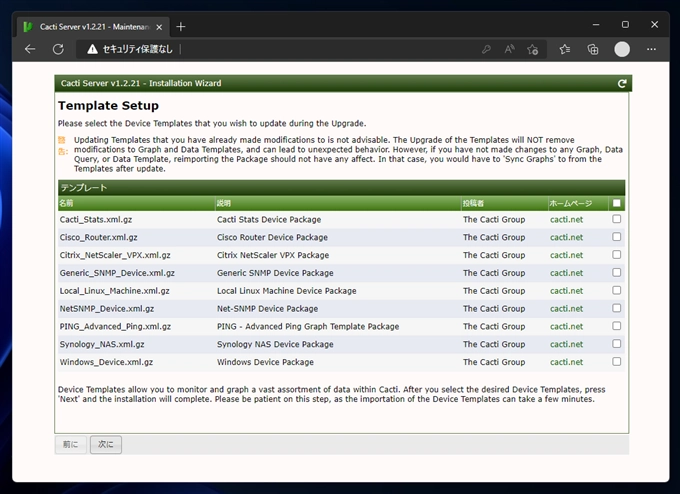Check the Citrix_NetScaler_VPX.xml.gz checkbox
Image resolution: width=680 pixels, height=494 pixels.
[616, 255]
